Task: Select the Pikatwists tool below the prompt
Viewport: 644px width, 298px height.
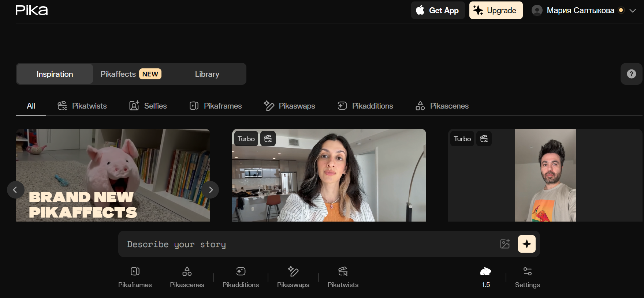Action: tap(343, 277)
